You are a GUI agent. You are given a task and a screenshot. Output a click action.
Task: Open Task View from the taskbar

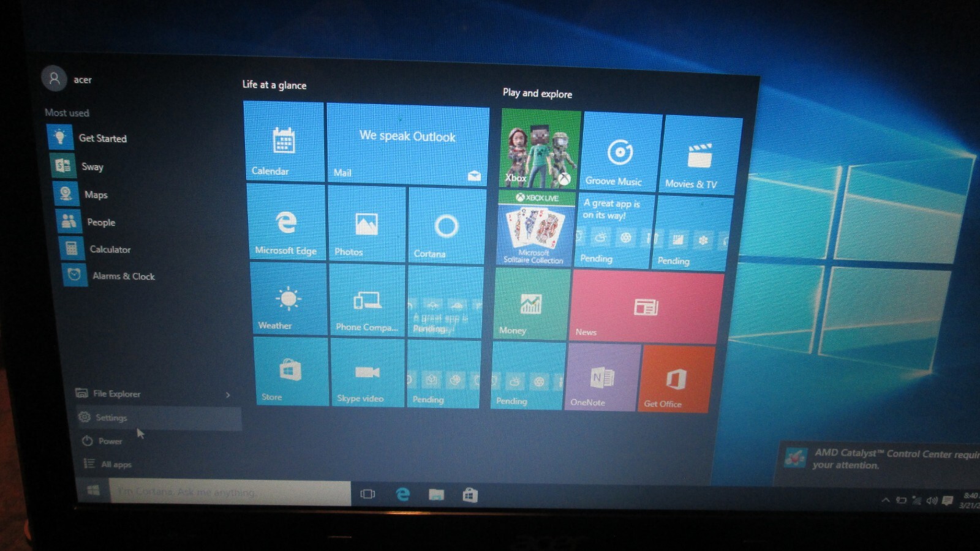point(367,493)
